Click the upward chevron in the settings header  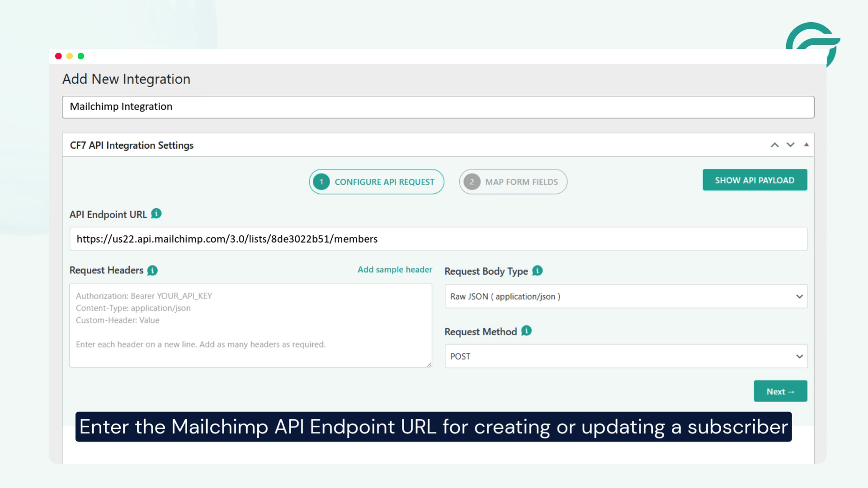coord(775,145)
